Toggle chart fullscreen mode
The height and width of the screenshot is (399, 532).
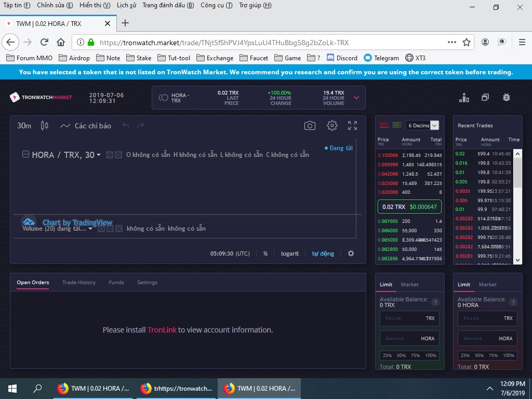pyautogui.click(x=352, y=126)
